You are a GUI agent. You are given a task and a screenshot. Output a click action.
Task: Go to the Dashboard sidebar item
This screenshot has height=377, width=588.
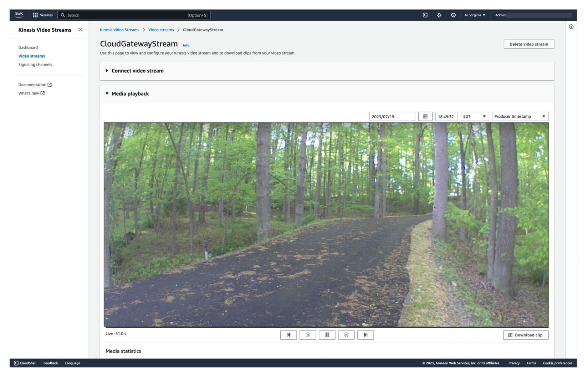point(28,47)
